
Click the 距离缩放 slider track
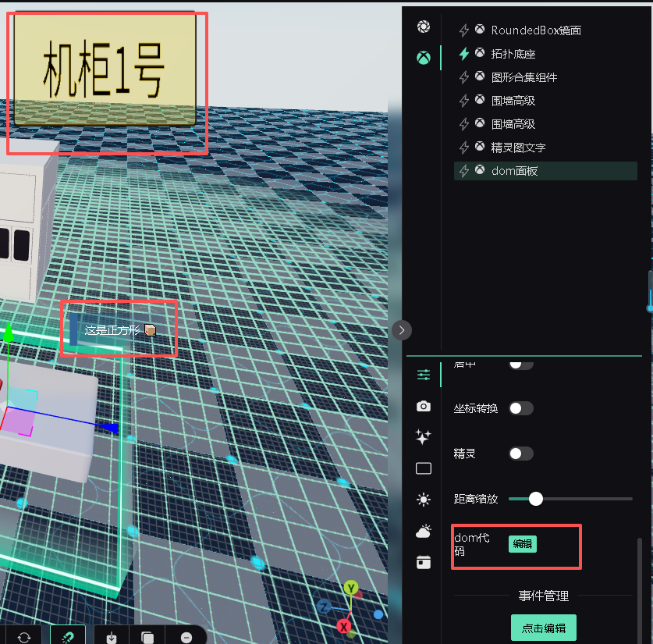tap(585, 498)
